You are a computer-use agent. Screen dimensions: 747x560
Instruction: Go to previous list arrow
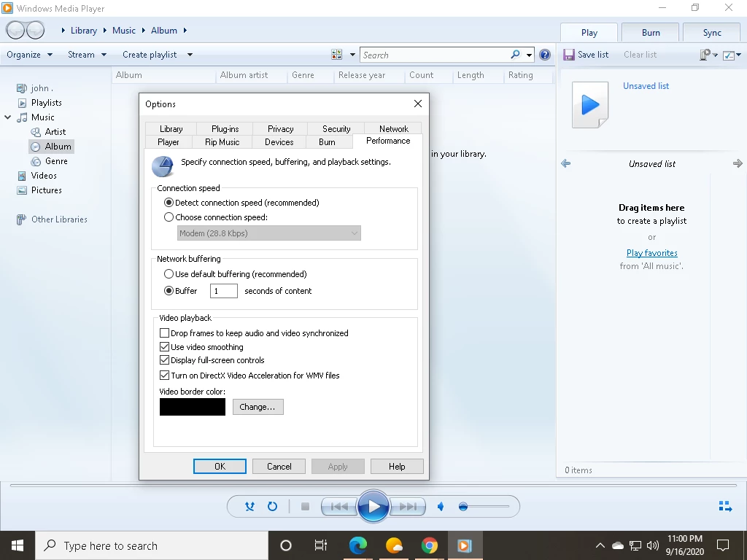(565, 164)
